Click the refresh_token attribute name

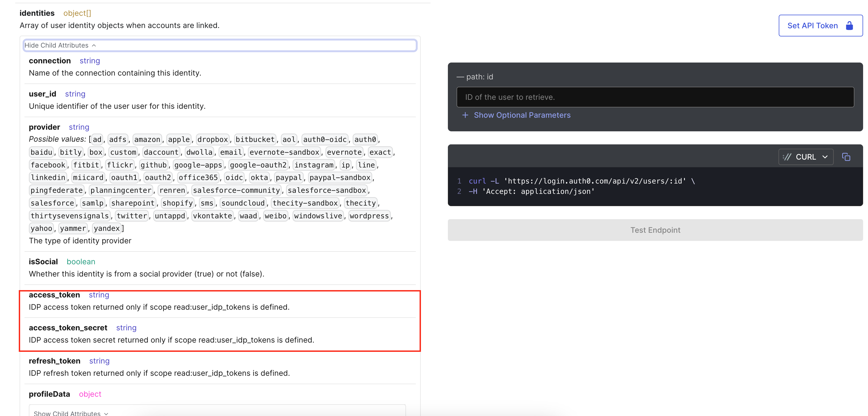tap(55, 361)
